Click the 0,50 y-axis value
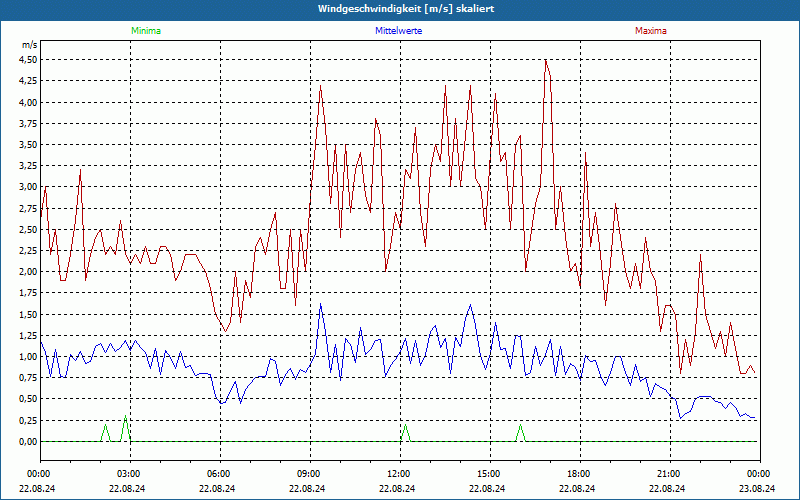 tap(28, 399)
